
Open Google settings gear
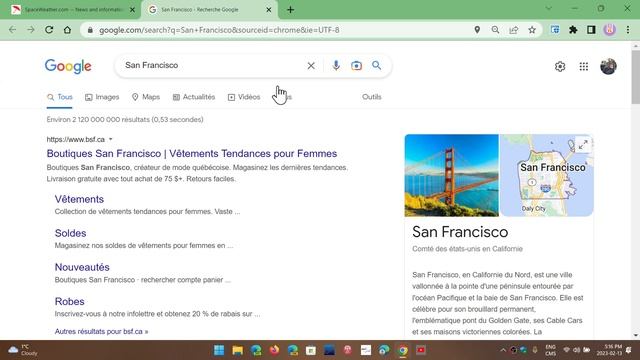pyautogui.click(x=560, y=66)
